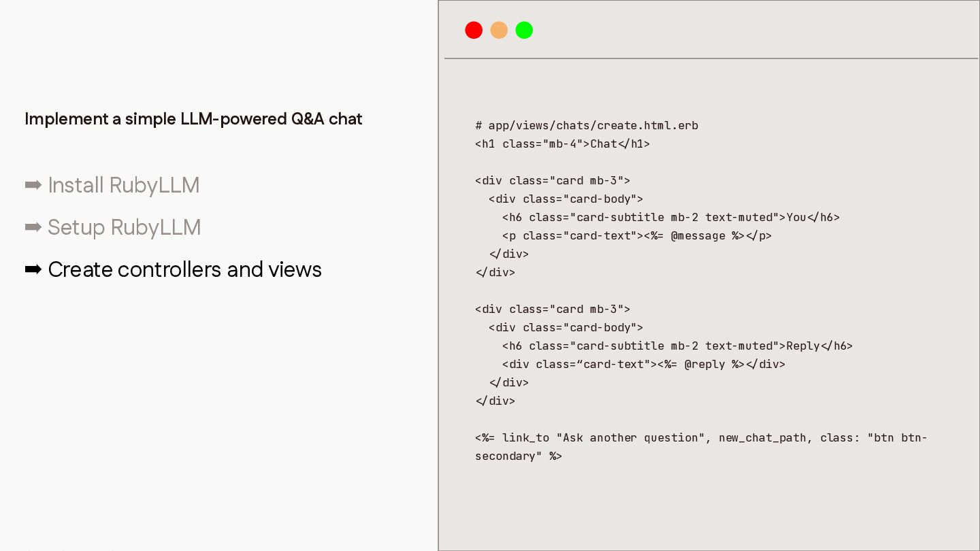
Task: Click the arrow before Install RubyLLM
Action: point(33,185)
